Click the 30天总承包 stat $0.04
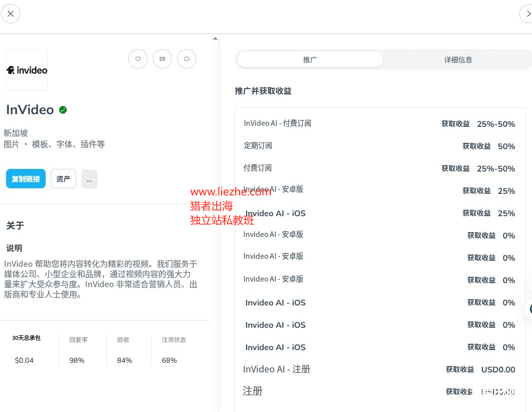The height and width of the screenshot is (412, 532). click(26, 350)
